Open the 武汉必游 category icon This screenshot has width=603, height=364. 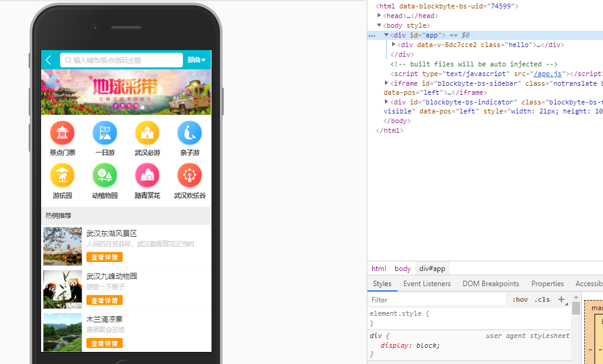pos(147,133)
